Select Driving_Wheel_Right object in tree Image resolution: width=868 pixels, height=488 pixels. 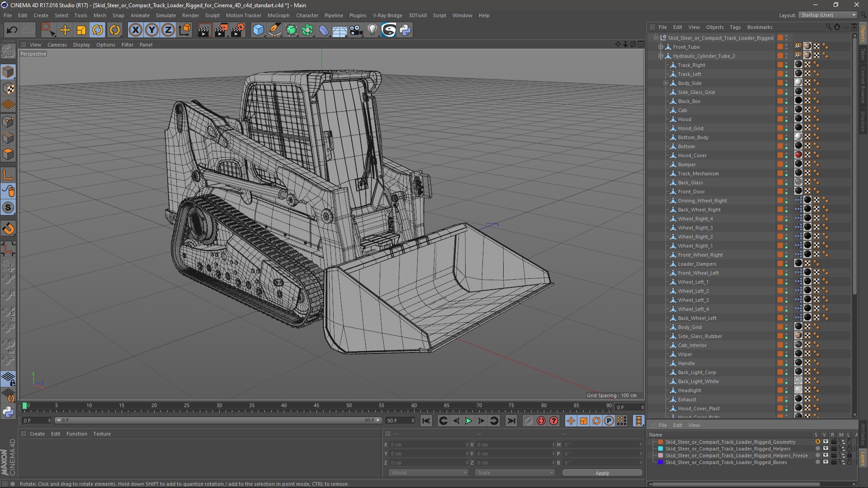[702, 201]
